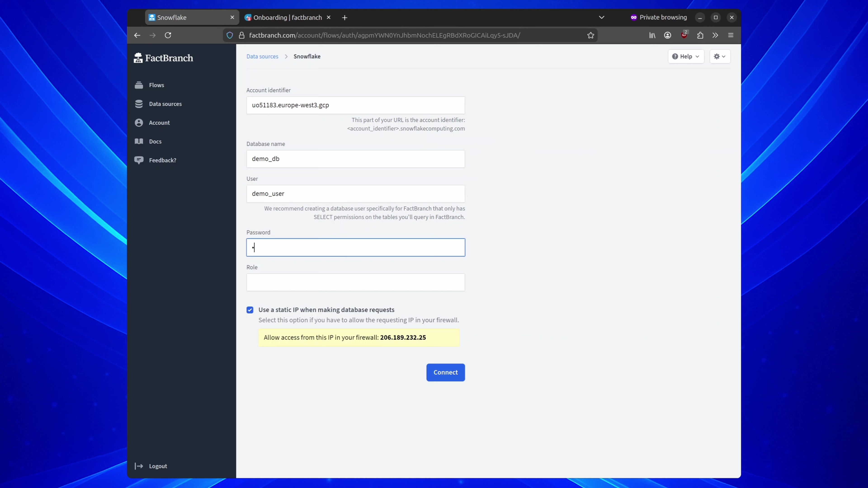Expand the Help dropdown

tap(686, 56)
